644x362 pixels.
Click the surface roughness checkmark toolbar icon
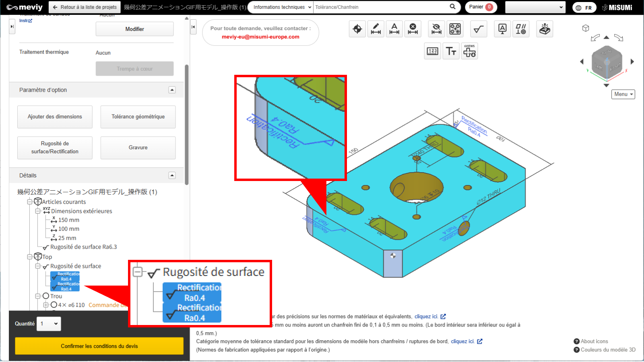coord(478,29)
